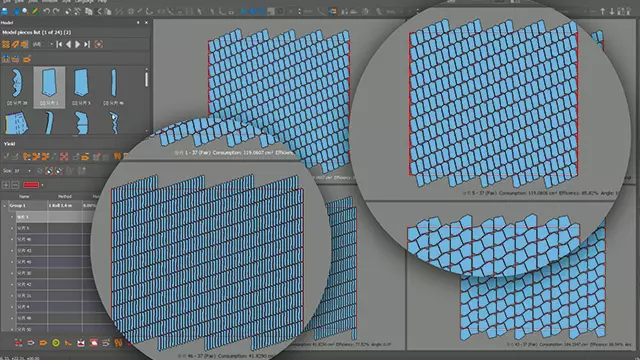The height and width of the screenshot is (360, 640).
Task: Click the plus button beside red swatch
Action: 6,185
